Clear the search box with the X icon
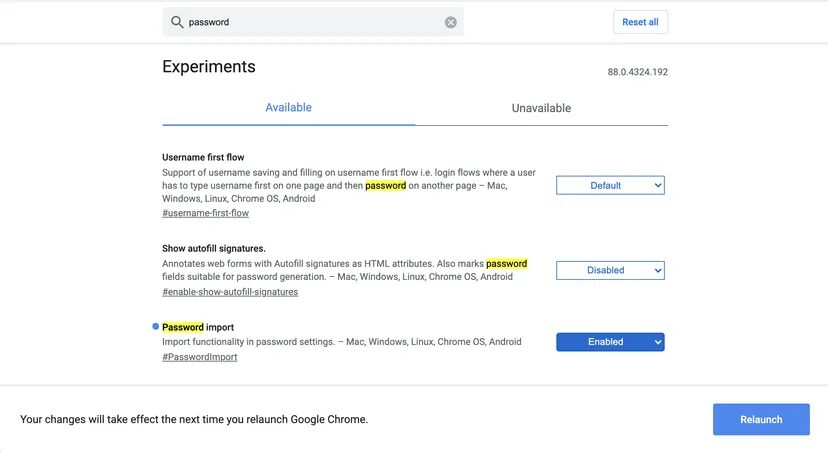 pos(451,22)
